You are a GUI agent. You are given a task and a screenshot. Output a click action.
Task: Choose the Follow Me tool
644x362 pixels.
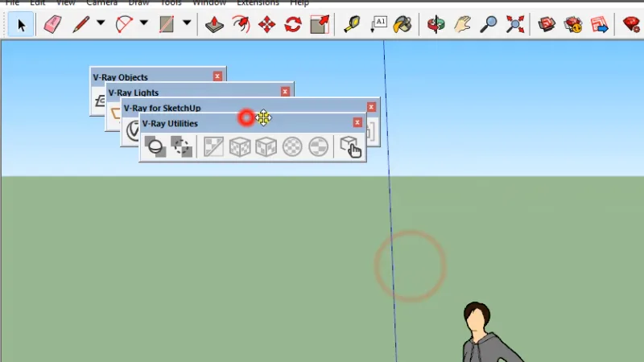[x=241, y=25]
